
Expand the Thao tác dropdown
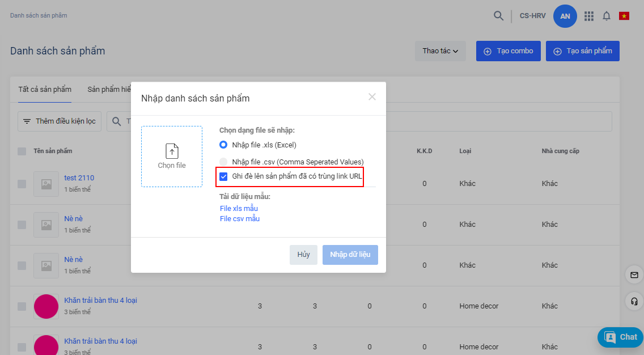(440, 51)
